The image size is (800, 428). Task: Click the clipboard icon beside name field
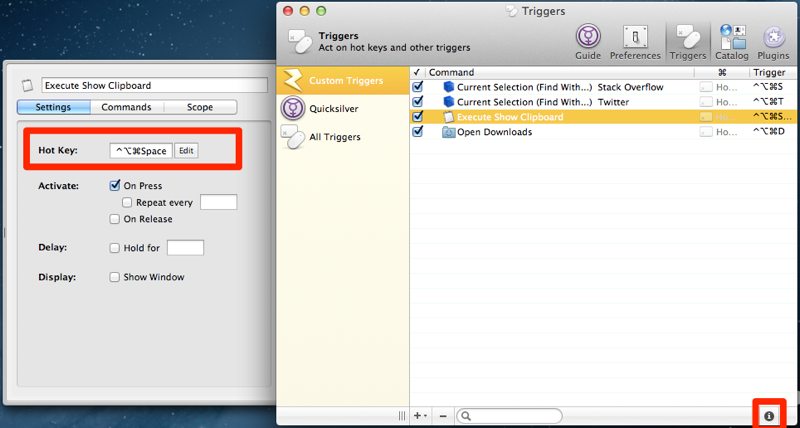28,85
